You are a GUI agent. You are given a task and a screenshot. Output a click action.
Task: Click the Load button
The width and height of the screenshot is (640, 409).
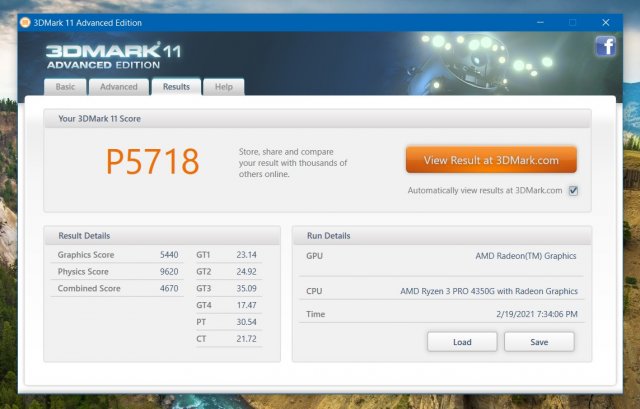click(x=461, y=342)
